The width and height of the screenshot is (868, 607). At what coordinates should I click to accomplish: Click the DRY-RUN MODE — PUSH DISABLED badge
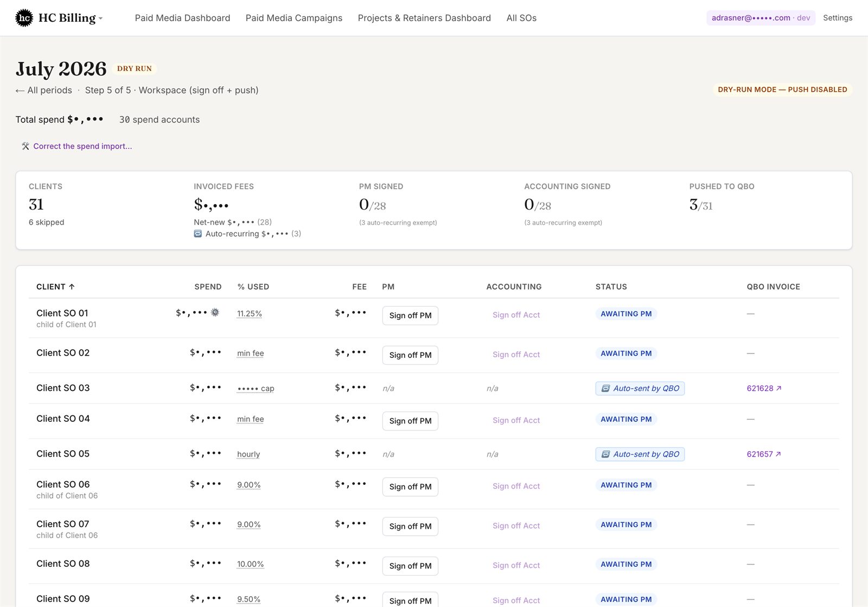(x=782, y=90)
